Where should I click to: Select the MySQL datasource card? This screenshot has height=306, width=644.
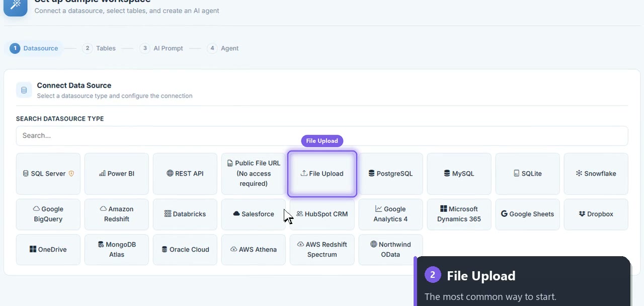click(x=459, y=174)
